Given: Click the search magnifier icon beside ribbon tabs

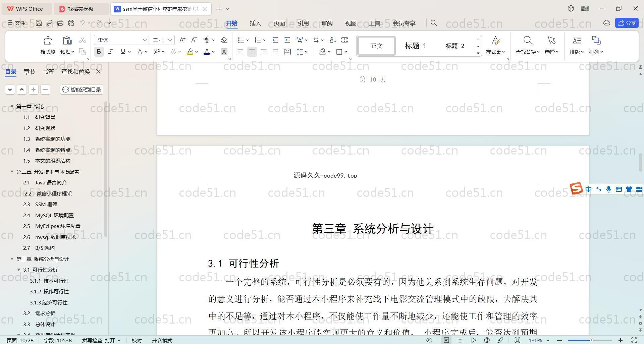Looking at the screenshot, I should pyautogui.click(x=434, y=23).
